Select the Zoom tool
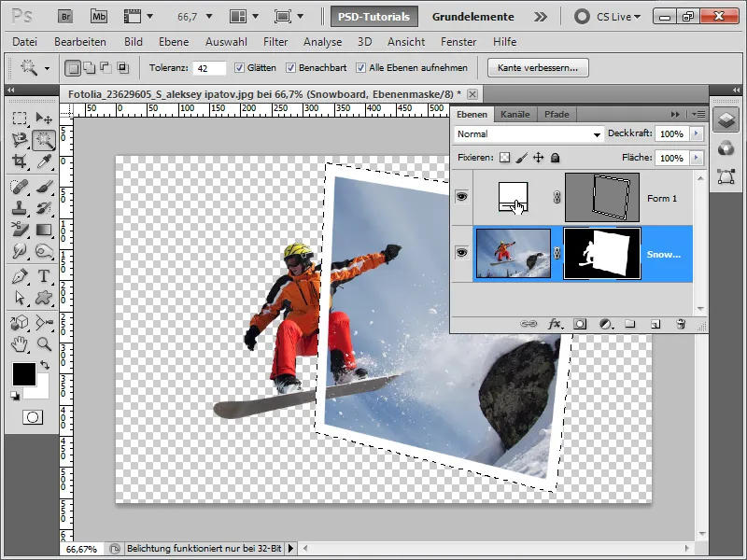This screenshot has width=747, height=560. pos(44,343)
